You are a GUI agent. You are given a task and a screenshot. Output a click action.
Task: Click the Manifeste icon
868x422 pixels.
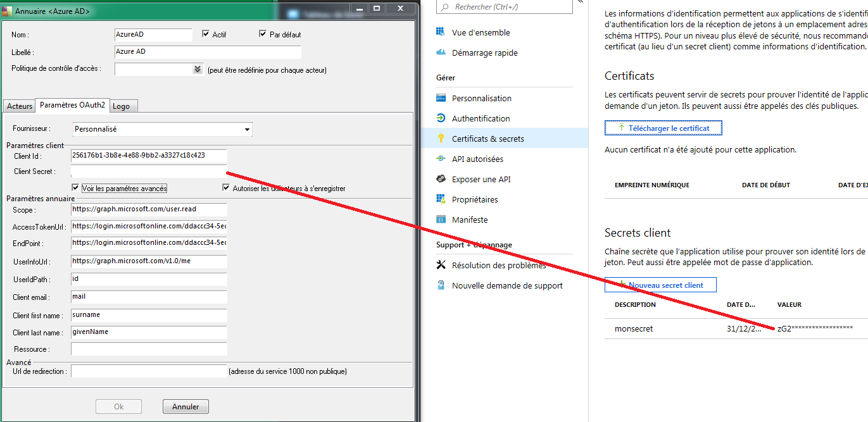click(441, 220)
